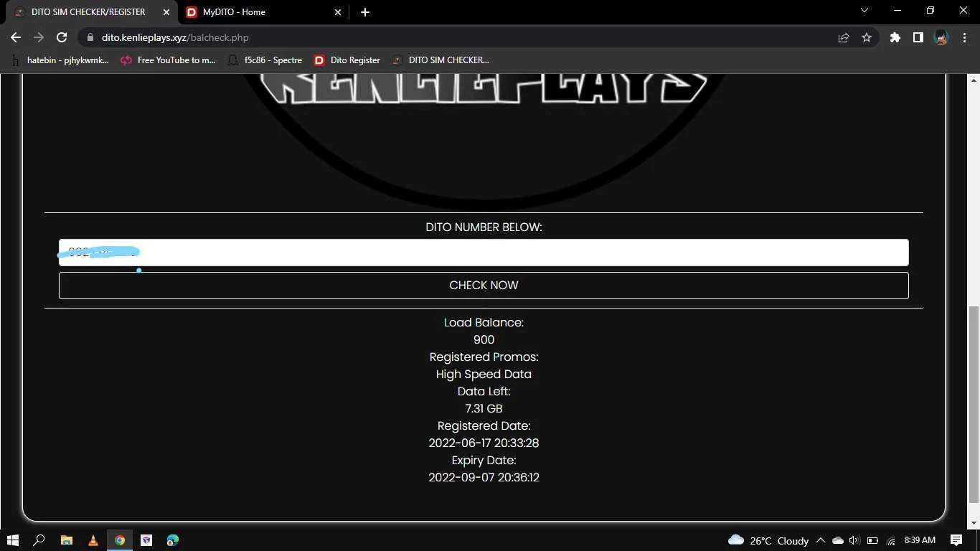This screenshot has width=980, height=551.
Task: Open File Explorer from taskbar
Action: point(66,540)
